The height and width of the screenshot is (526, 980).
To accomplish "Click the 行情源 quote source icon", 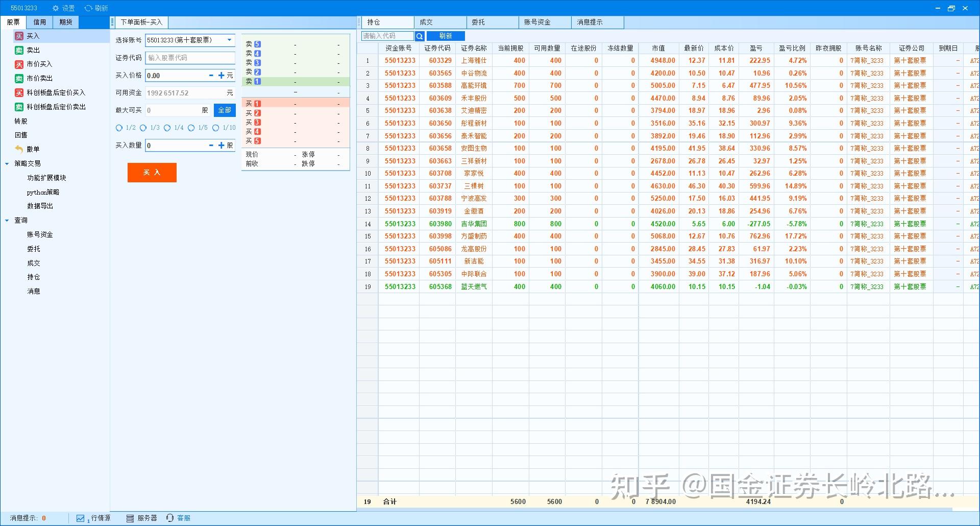I will point(81,518).
